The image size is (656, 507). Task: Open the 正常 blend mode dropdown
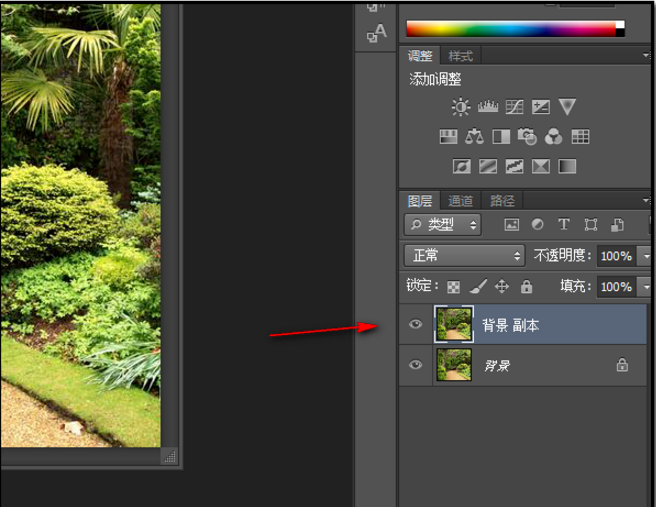(x=464, y=256)
